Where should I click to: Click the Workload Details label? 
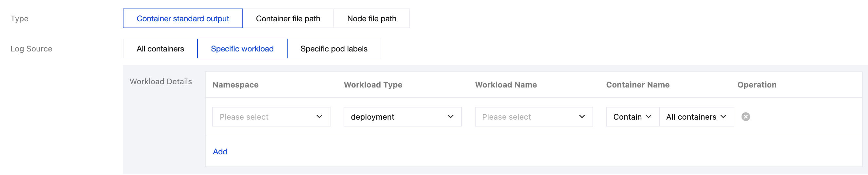pos(161,82)
